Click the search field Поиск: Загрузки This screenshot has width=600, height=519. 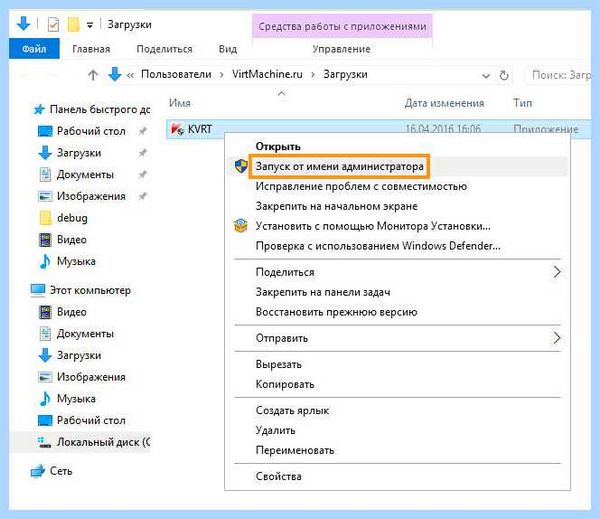tap(558, 75)
